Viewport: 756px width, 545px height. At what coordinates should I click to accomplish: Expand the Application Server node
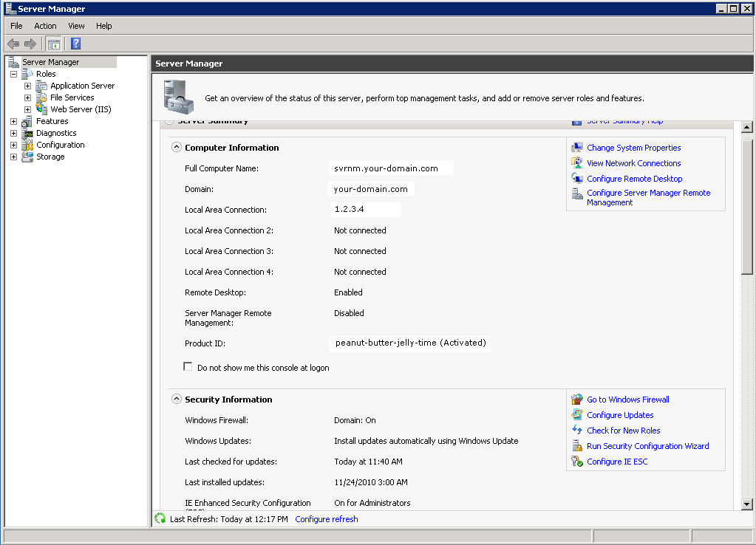27,86
